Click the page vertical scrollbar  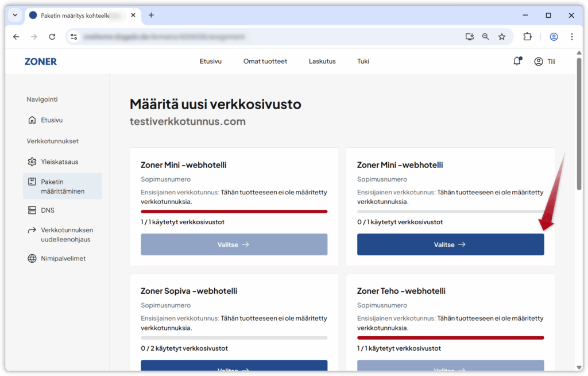coord(579,126)
